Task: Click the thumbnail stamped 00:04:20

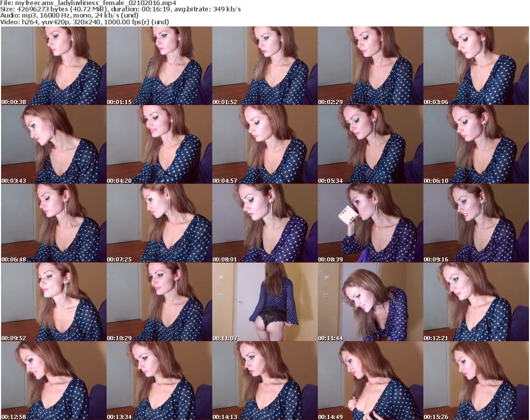Action: tap(159, 144)
